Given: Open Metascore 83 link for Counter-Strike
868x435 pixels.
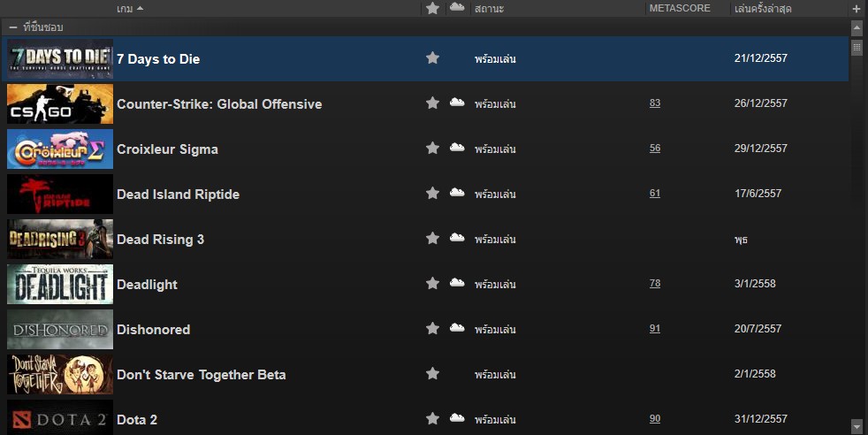Looking at the screenshot, I should click(x=655, y=103).
